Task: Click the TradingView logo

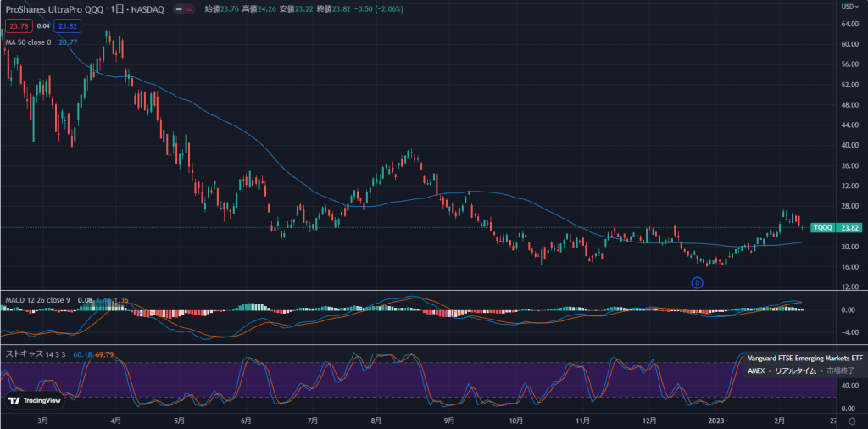Action: coord(34,400)
